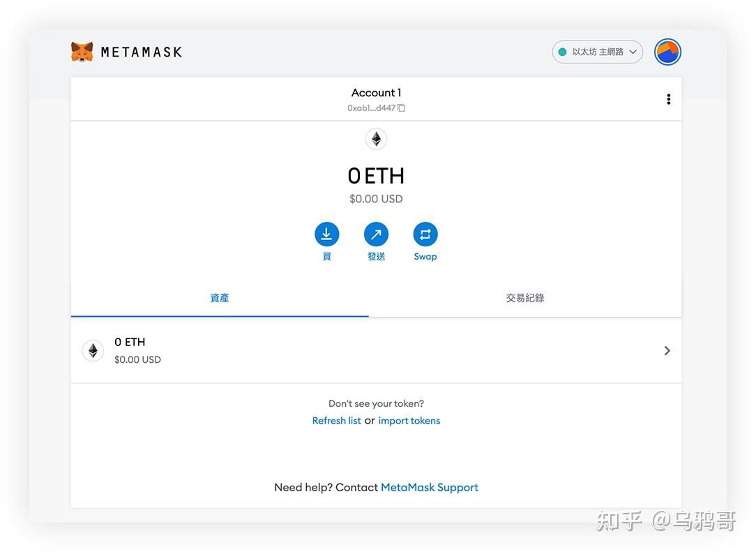Click the Ethereum logo above the balance
The width and height of the screenshot is (756, 552).
pyautogui.click(x=376, y=139)
